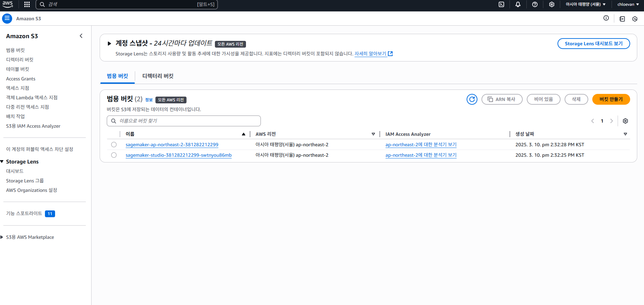Focus the top AWS 검색 search bar
Viewport: 644px width, 305px height.
coord(127,4)
